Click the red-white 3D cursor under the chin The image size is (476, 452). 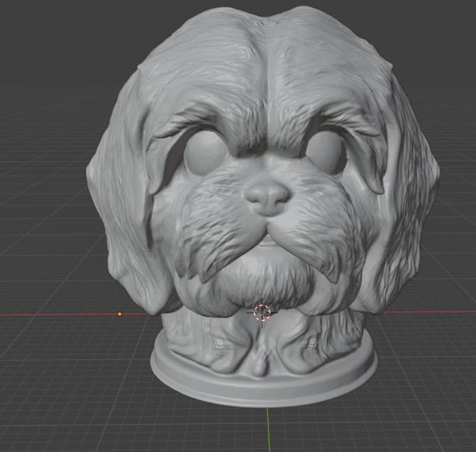pyautogui.click(x=262, y=313)
